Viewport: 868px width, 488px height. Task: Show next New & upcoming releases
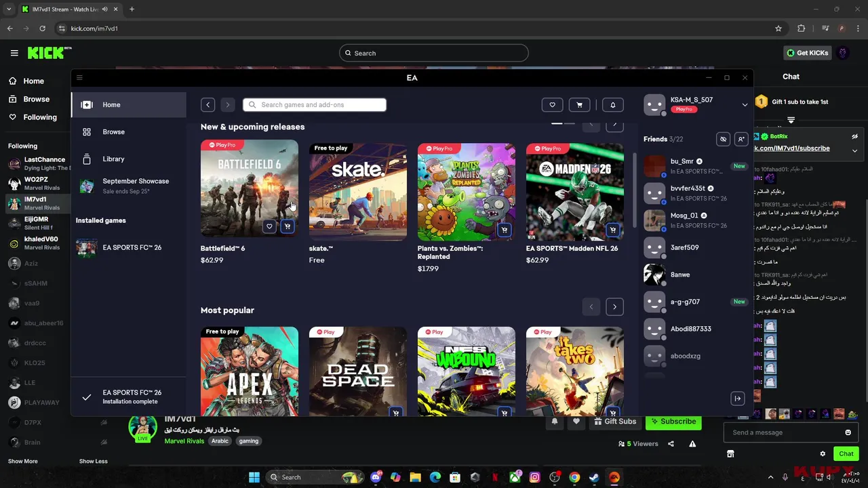[x=614, y=125]
